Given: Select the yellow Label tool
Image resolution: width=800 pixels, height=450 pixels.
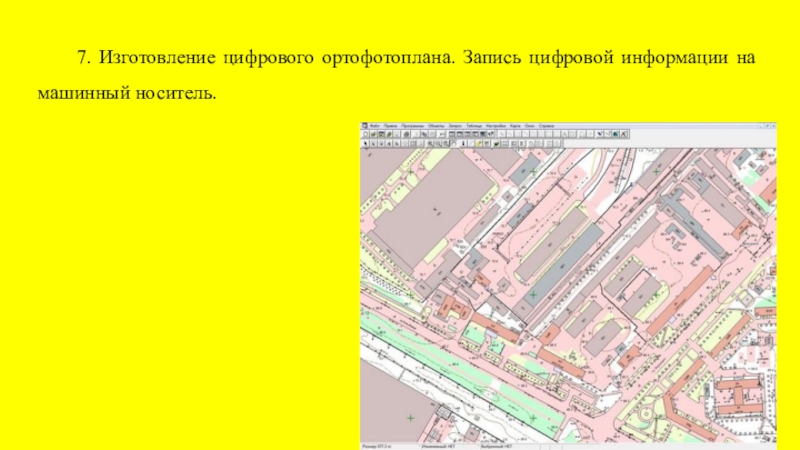Looking at the screenshot, I should 478,143.
